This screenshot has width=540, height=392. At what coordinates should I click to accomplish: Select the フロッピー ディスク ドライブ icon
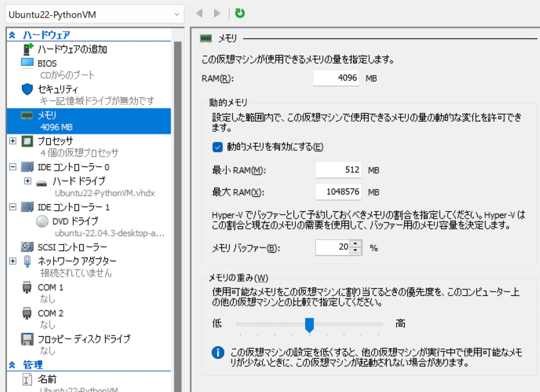(27, 339)
